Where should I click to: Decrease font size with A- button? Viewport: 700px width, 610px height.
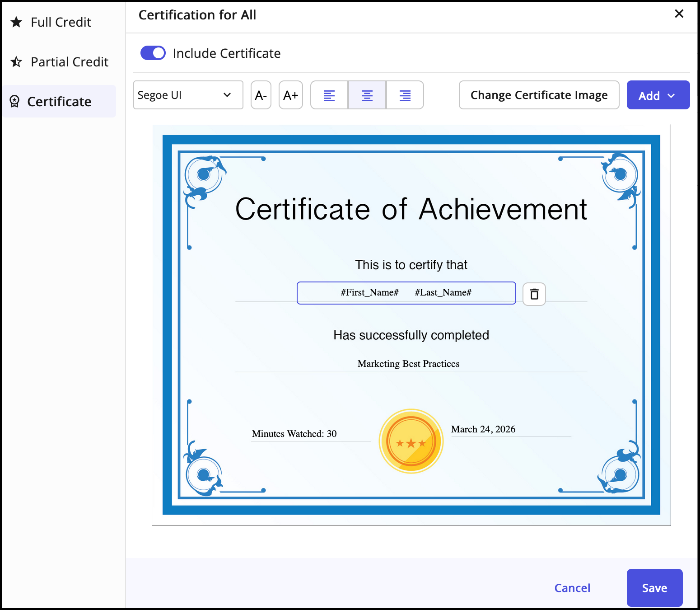pyautogui.click(x=261, y=95)
